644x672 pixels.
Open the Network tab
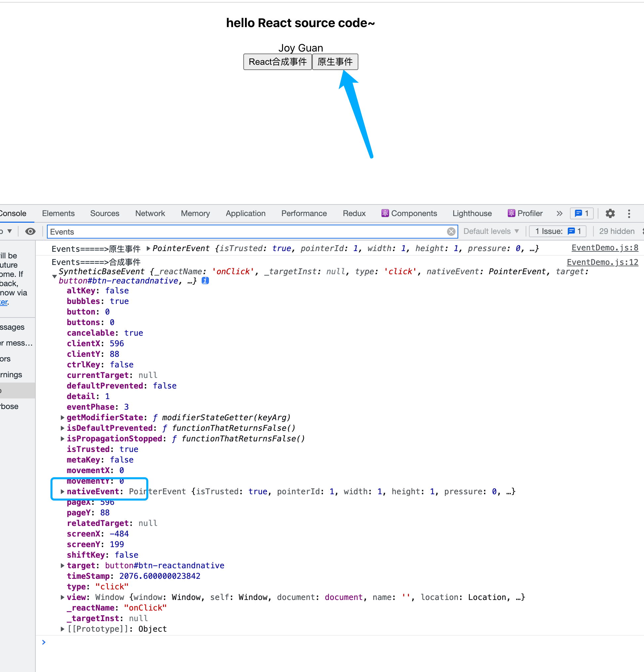pos(150,213)
